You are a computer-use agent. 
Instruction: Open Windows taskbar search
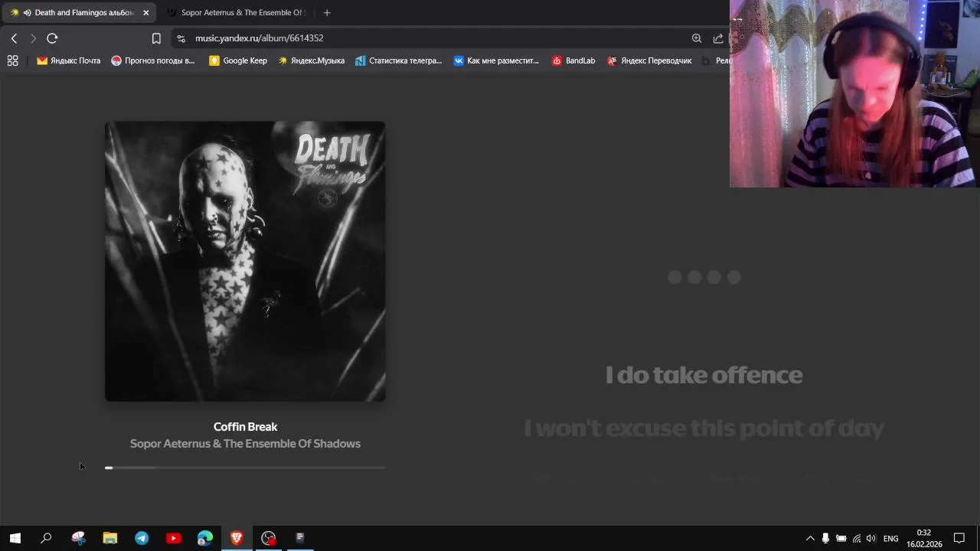46,538
